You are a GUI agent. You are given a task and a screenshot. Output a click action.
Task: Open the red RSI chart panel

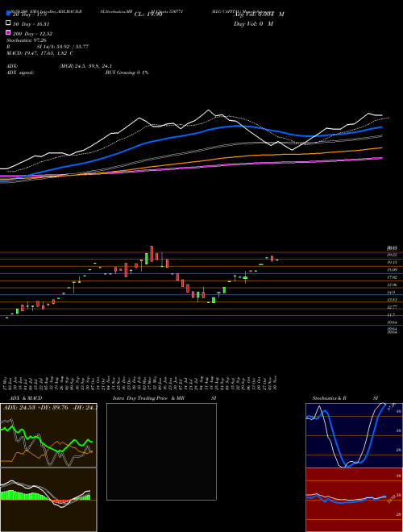coord(354,500)
